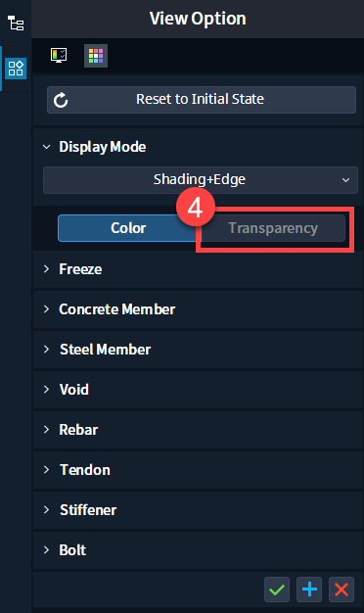
Task: Click Reset to Initial State button
Action: (202, 100)
